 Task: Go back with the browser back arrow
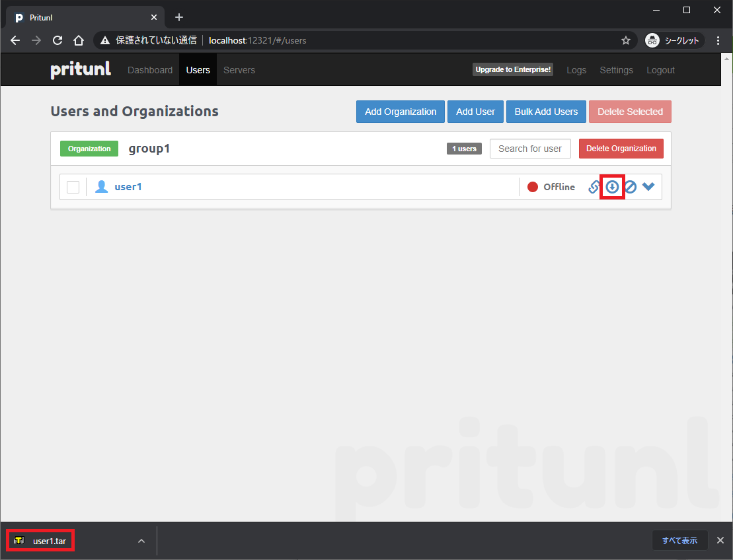[x=15, y=40]
